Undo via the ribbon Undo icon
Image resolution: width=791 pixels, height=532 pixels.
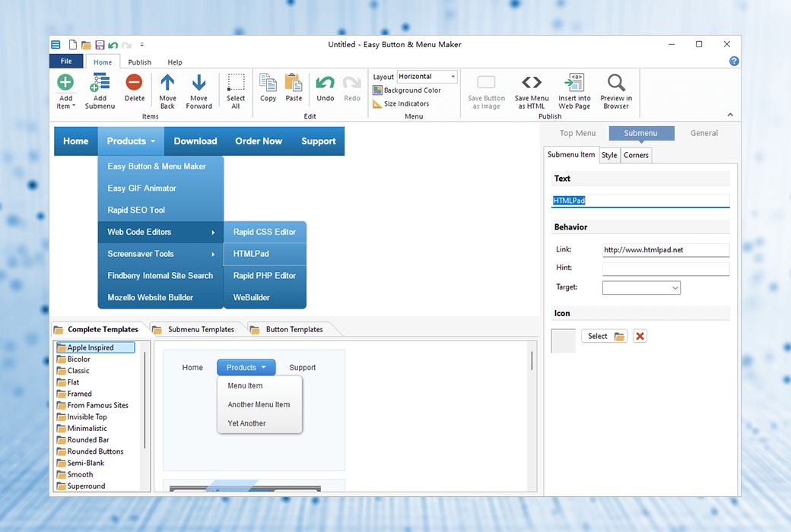[325, 82]
